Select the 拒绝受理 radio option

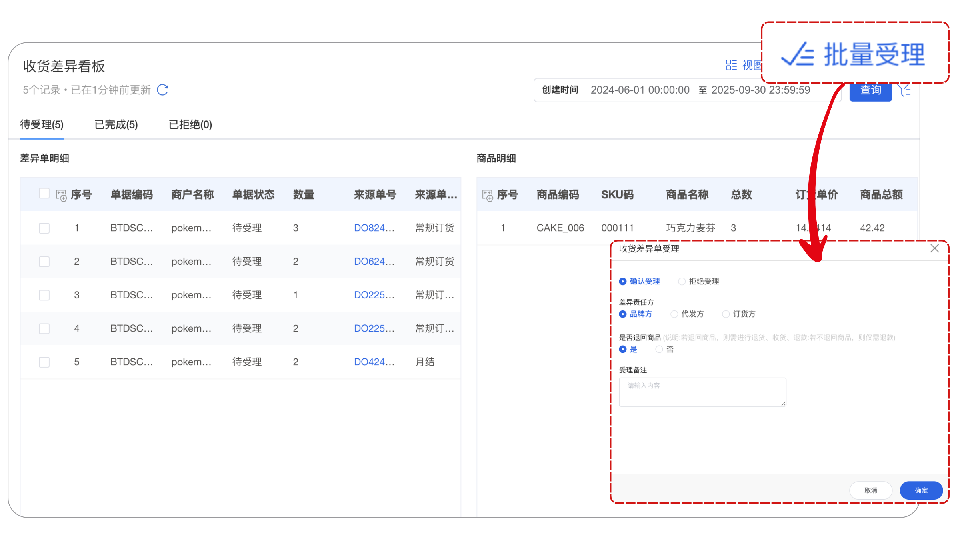tap(682, 282)
